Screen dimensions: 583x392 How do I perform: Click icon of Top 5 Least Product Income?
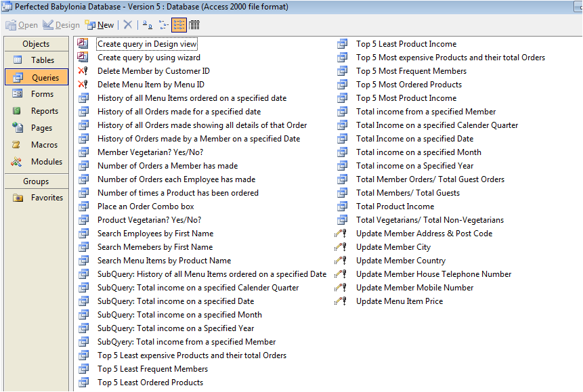[342, 44]
